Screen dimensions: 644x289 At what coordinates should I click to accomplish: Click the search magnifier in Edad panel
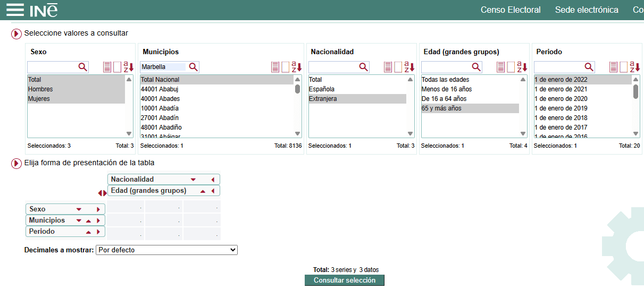pyautogui.click(x=476, y=67)
